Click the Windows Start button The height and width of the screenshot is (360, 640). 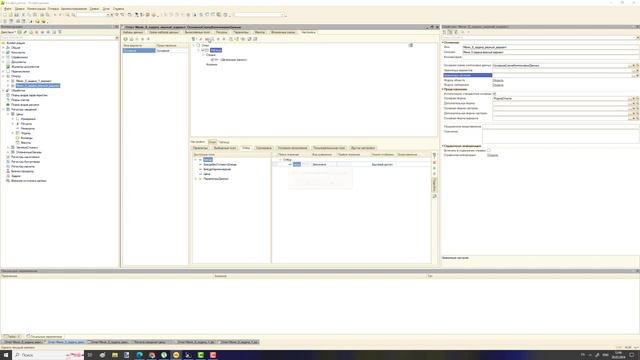6,355
